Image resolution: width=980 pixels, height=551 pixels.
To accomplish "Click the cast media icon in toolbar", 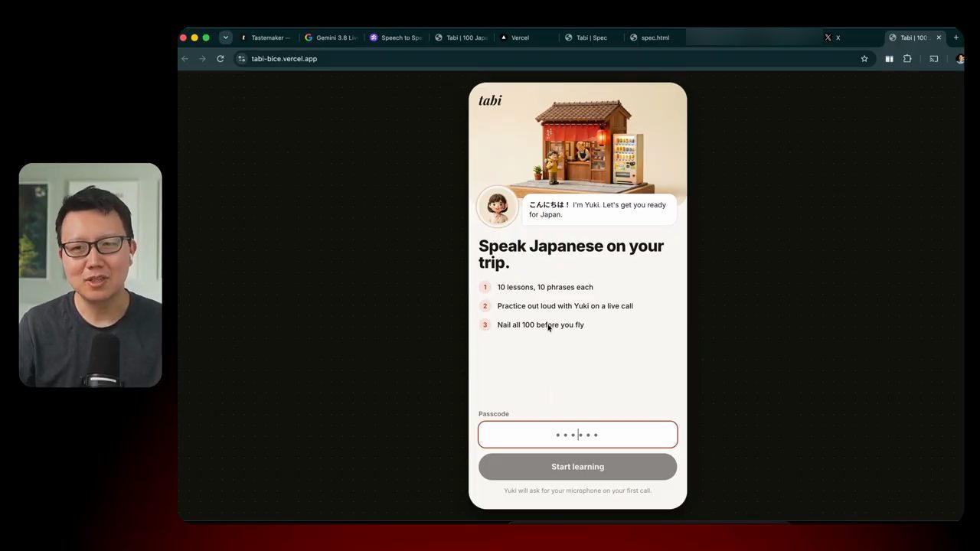I will coord(934,59).
